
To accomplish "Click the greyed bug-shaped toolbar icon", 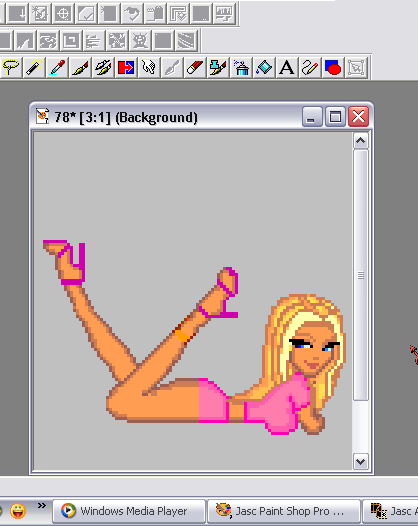I will 140,41.
